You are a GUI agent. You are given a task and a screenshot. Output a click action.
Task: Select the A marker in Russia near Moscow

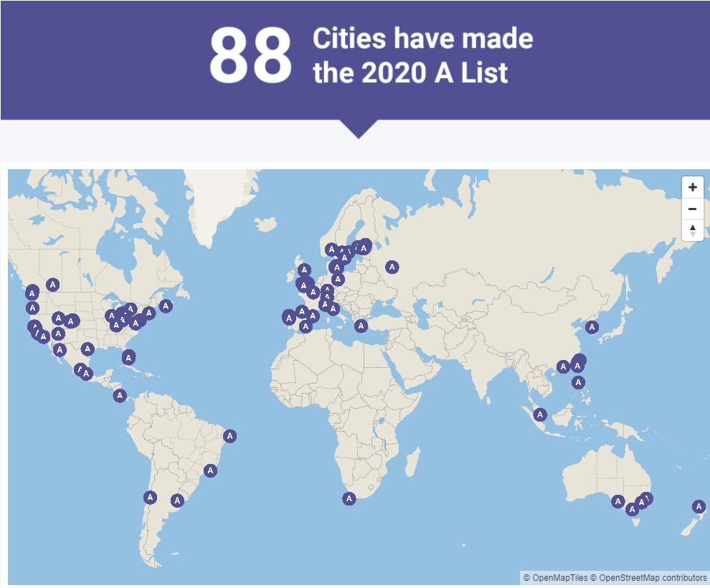pos(392,267)
